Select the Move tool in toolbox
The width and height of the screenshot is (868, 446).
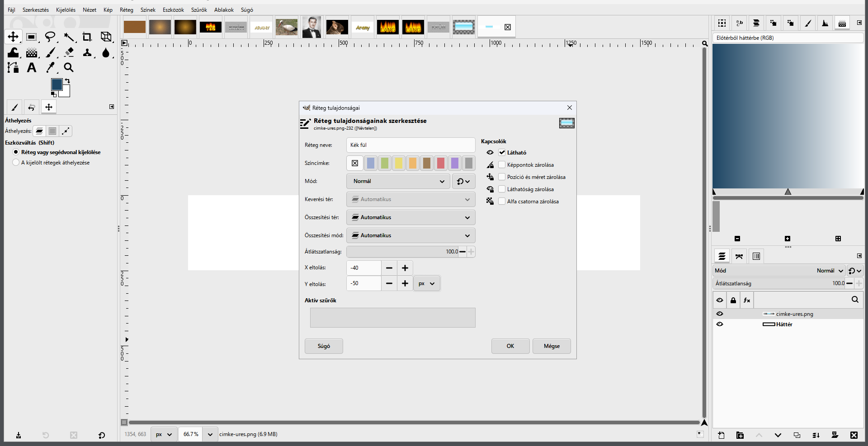(13, 37)
